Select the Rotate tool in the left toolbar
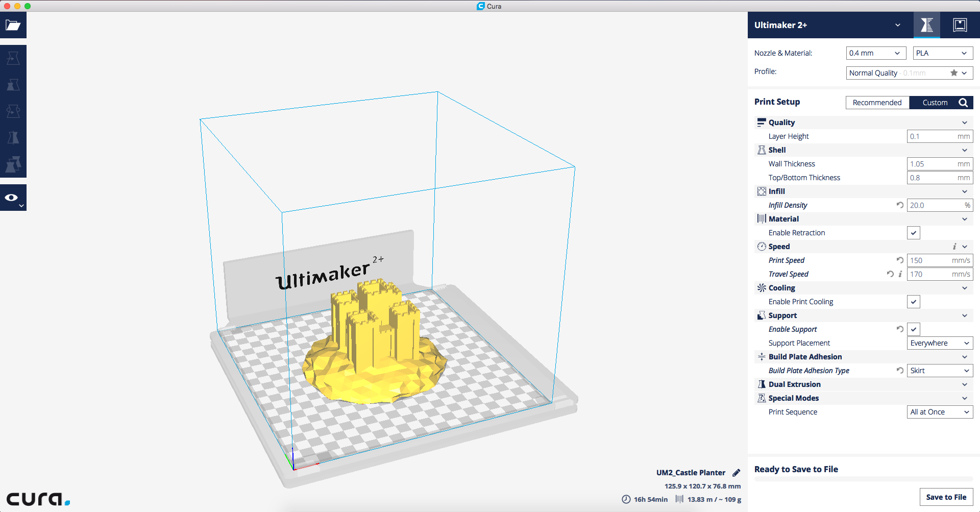 (13, 111)
